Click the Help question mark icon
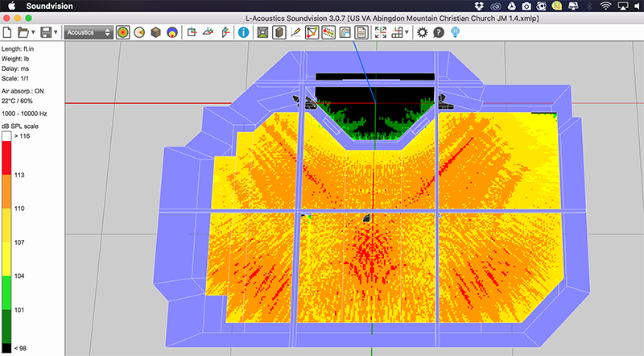 pos(439,33)
